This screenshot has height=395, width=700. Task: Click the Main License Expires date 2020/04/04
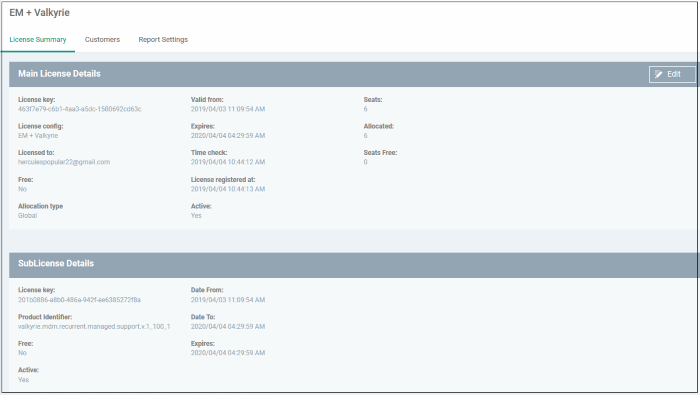228,136
